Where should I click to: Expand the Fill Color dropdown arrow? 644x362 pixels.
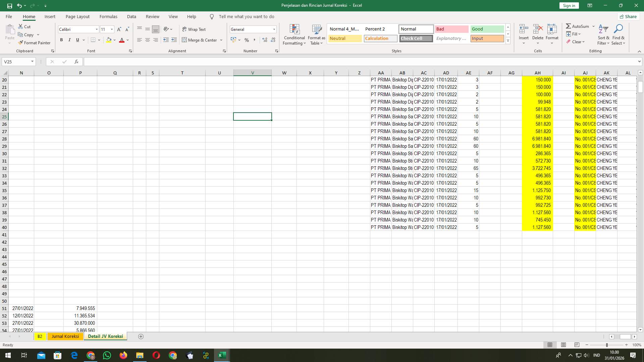click(x=114, y=40)
